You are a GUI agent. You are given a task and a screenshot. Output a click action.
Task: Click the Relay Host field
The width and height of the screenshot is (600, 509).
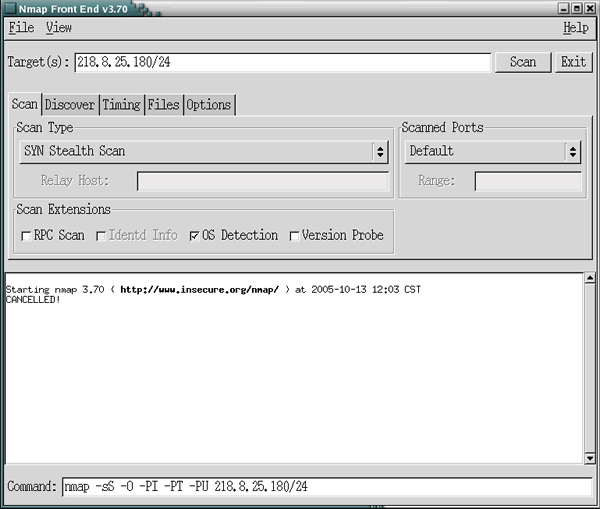pyautogui.click(x=263, y=181)
